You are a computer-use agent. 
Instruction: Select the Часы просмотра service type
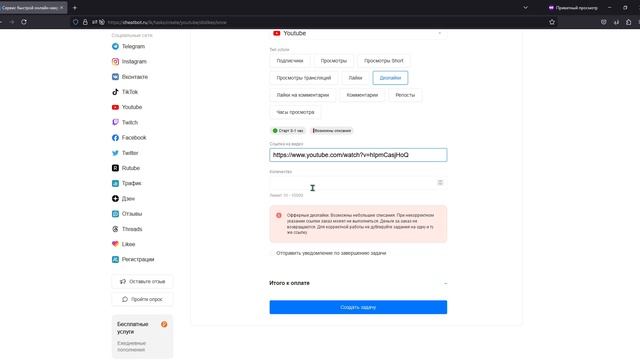(295, 112)
